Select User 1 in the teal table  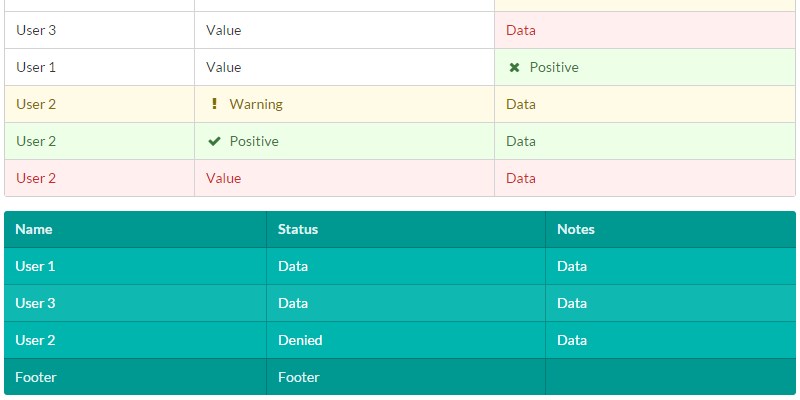click(35, 266)
